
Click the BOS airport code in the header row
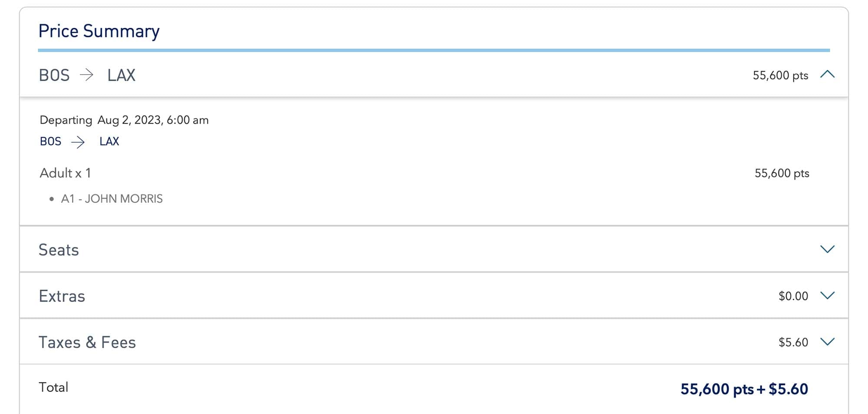pyautogui.click(x=54, y=75)
